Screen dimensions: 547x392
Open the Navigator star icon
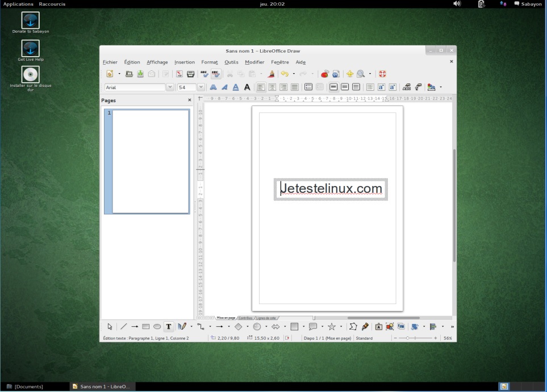click(349, 74)
